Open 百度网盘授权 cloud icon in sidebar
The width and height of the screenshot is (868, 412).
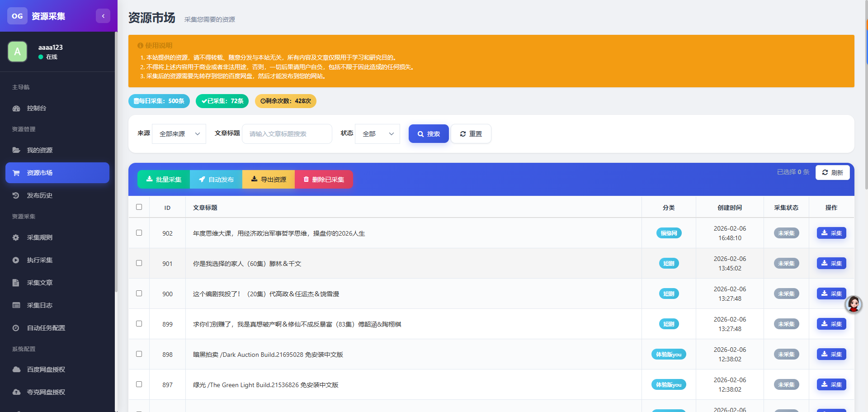click(x=16, y=369)
